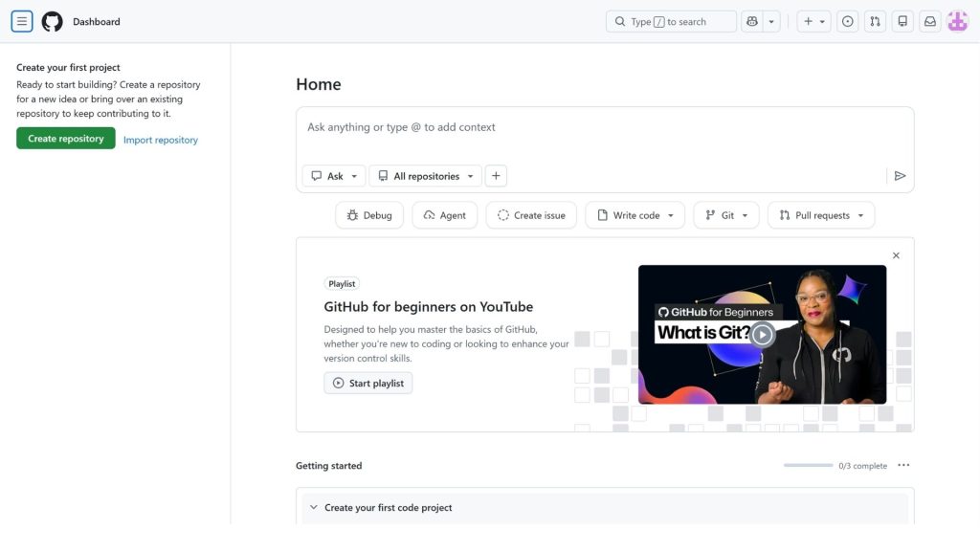
Task: Click the GitHub Octocat logo
Action: pyautogui.click(x=52, y=21)
